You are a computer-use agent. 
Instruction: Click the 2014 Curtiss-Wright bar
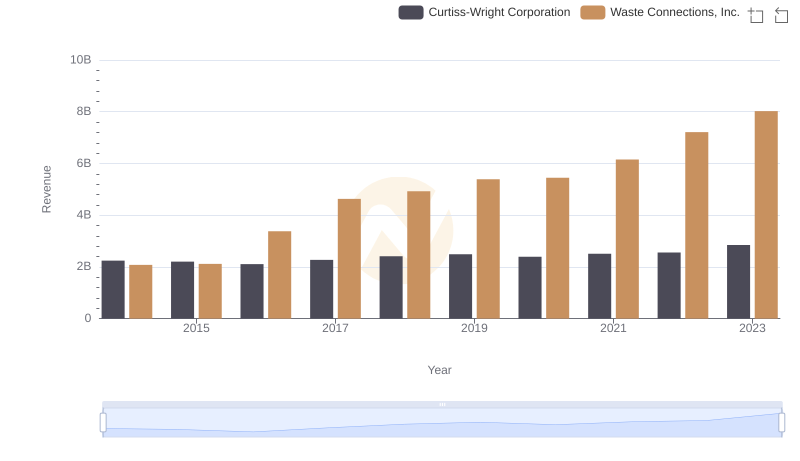[113, 290]
